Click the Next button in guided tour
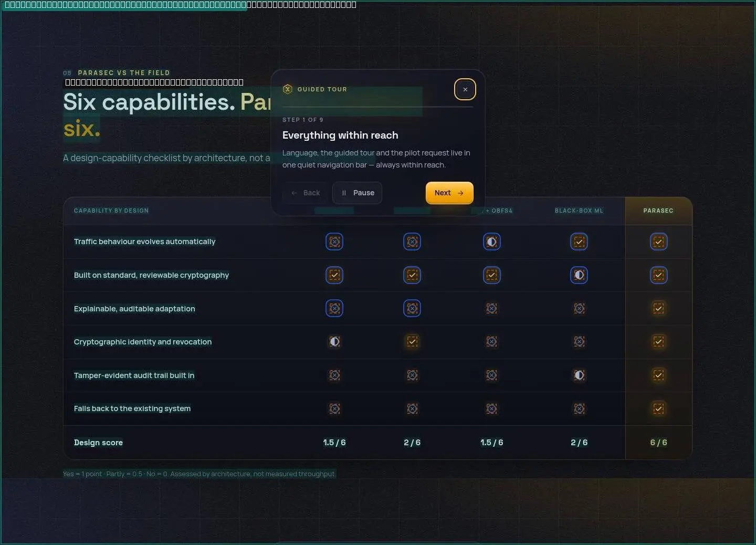 pyautogui.click(x=449, y=193)
